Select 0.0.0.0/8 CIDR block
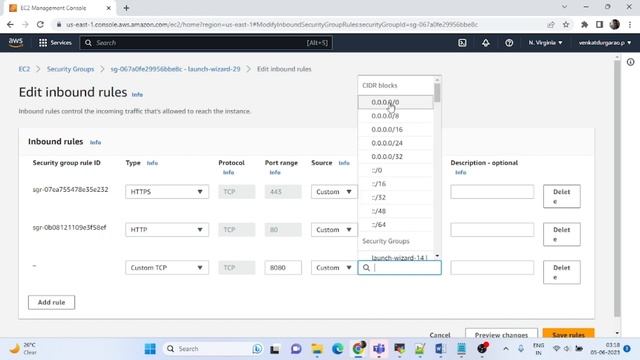 coord(396,116)
